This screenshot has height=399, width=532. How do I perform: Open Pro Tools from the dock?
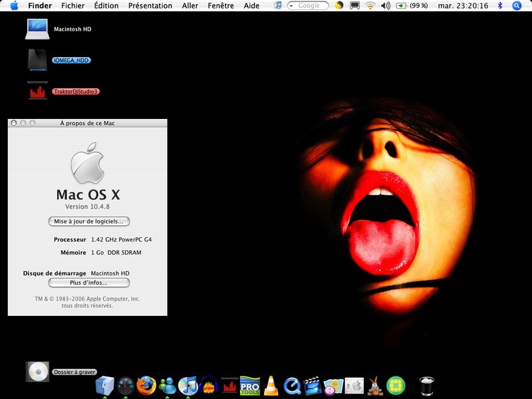(x=250, y=386)
